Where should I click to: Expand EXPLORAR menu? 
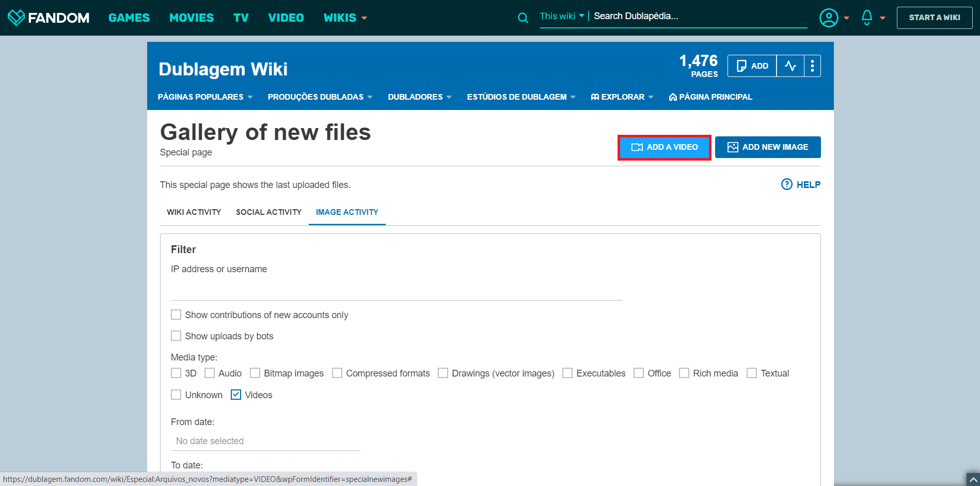[x=622, y=97]
